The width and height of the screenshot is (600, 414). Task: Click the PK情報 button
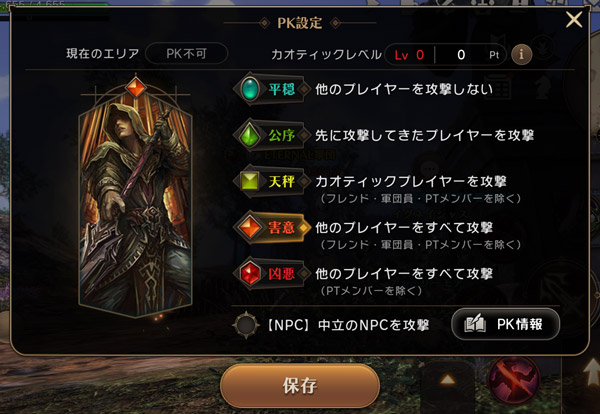(x=505, y=324)
